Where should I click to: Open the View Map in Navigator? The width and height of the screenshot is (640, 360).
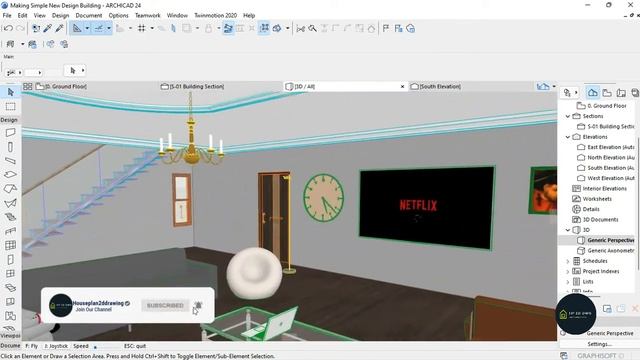tap(607, 93)
